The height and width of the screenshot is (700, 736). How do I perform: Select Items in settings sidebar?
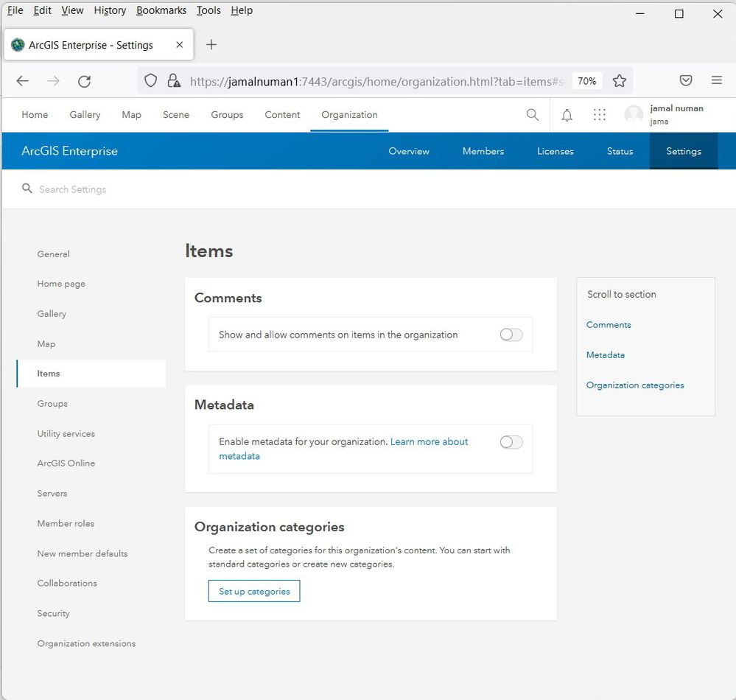[91, 374]
